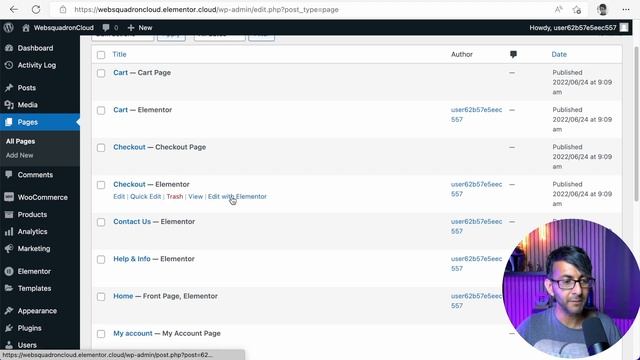640x360 pixels.
Task: Click the plus New item in the admin bar
Action: 140,28
